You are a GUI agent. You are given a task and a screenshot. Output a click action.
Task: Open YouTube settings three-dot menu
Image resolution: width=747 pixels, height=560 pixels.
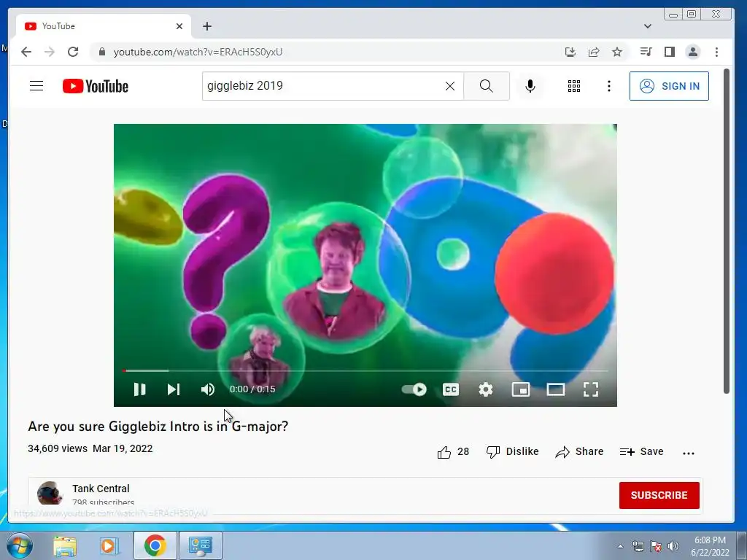pos(609,86)
